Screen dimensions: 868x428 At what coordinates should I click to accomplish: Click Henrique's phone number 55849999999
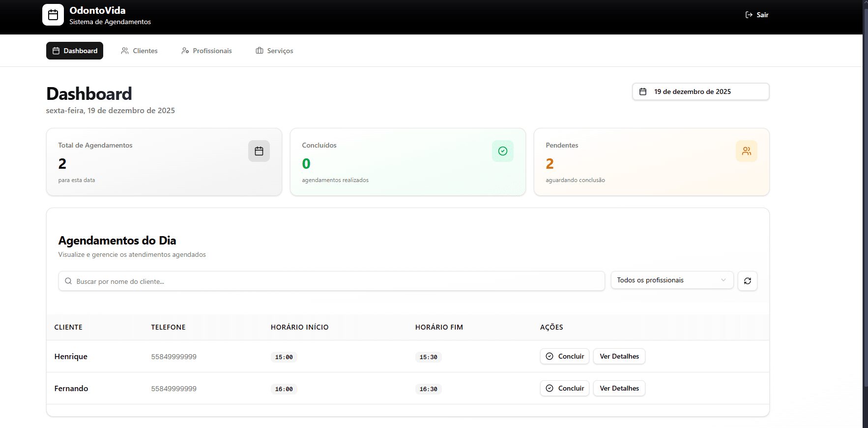pos(174,357)
